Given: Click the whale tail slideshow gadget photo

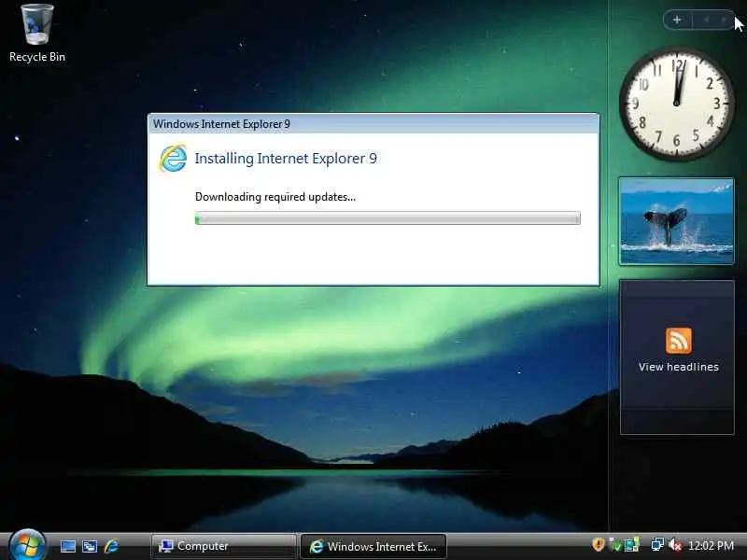Looking at the screenshot, I should coord(676,221).
